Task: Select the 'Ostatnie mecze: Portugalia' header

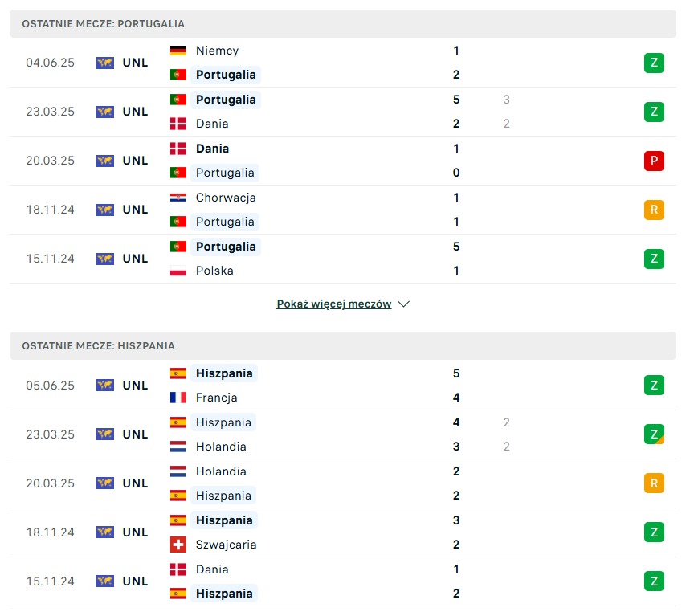Action: tap(103, 24)
